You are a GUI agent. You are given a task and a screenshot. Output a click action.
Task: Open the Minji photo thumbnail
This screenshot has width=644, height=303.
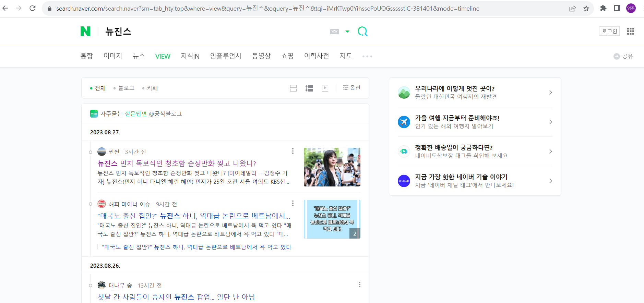[332, 167]
